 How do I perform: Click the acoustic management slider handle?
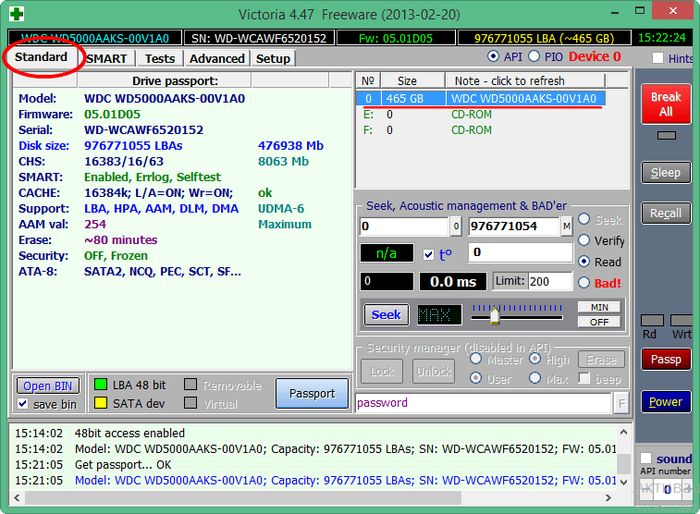[493, 315]
